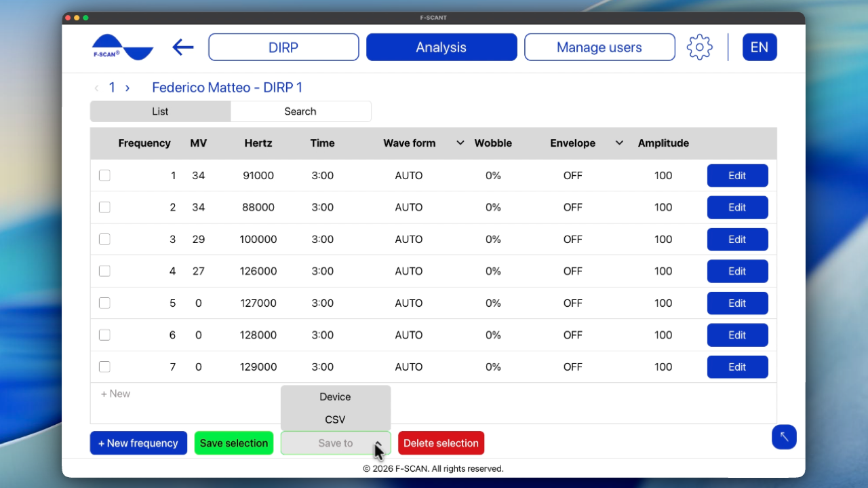Click the Amplitude column header
Screen dimensions: 868x488
coord(663,143)
